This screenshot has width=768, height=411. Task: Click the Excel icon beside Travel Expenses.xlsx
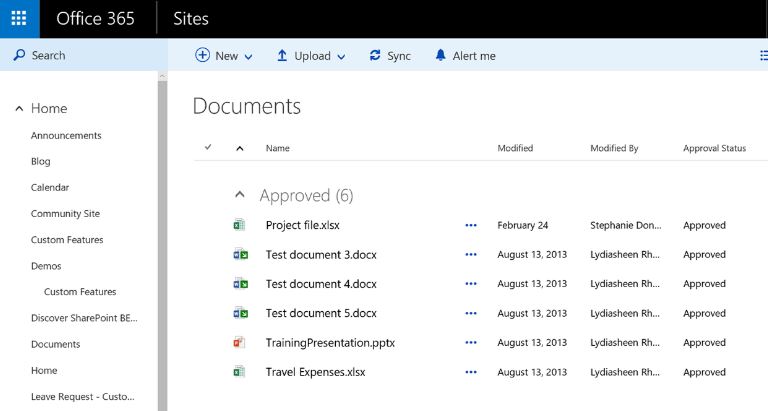pos(239,372)
